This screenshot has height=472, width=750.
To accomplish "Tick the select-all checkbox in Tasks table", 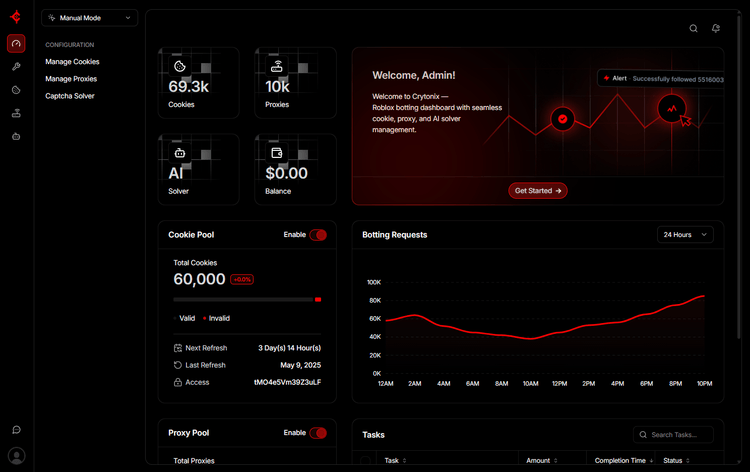I will 365,461.
